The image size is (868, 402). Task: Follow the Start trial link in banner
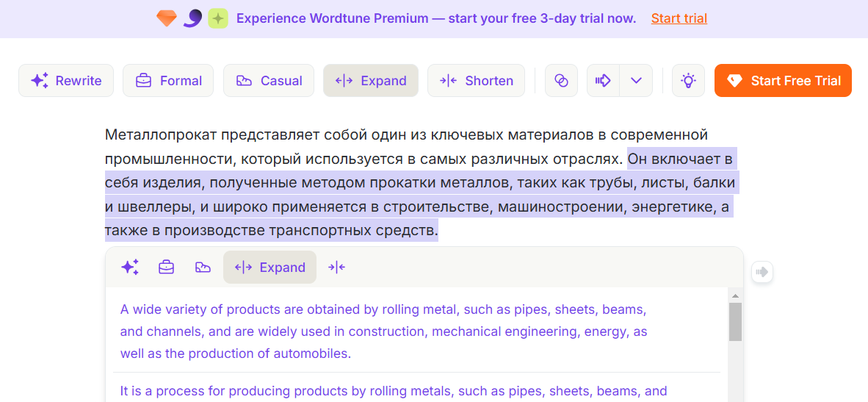[x=679, y=18]
